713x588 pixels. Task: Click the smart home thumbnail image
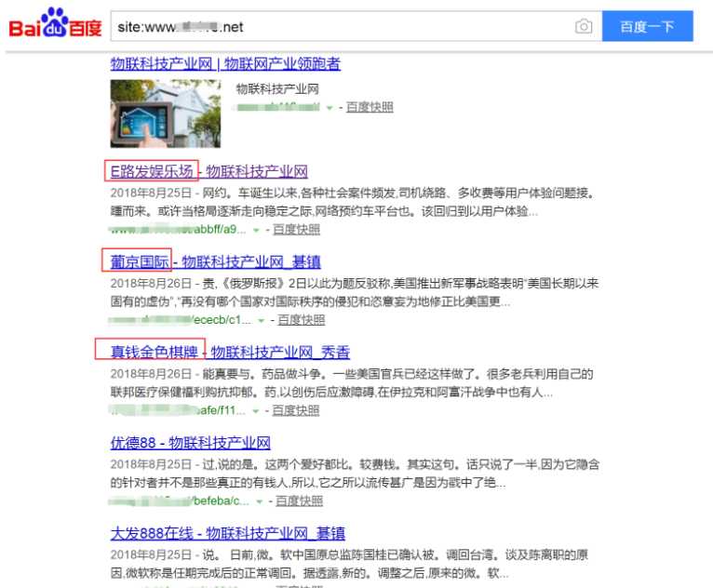pyautogui.click(x=166, y=114)
